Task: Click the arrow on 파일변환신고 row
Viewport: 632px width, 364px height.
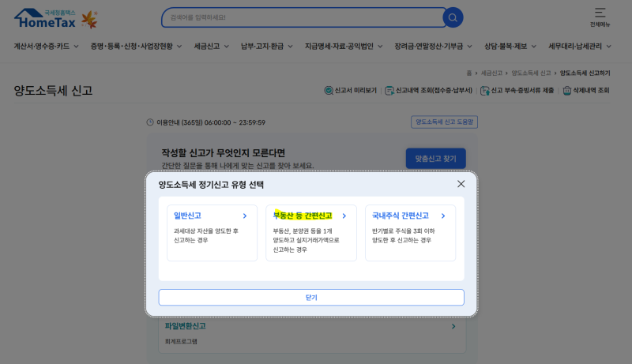Action: click(x=453, y=326)
